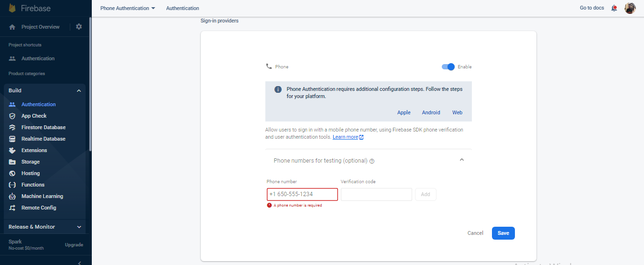644x265 pixels.
Task: Click the Hosting globe icon
Action: (x=12, y=173)
